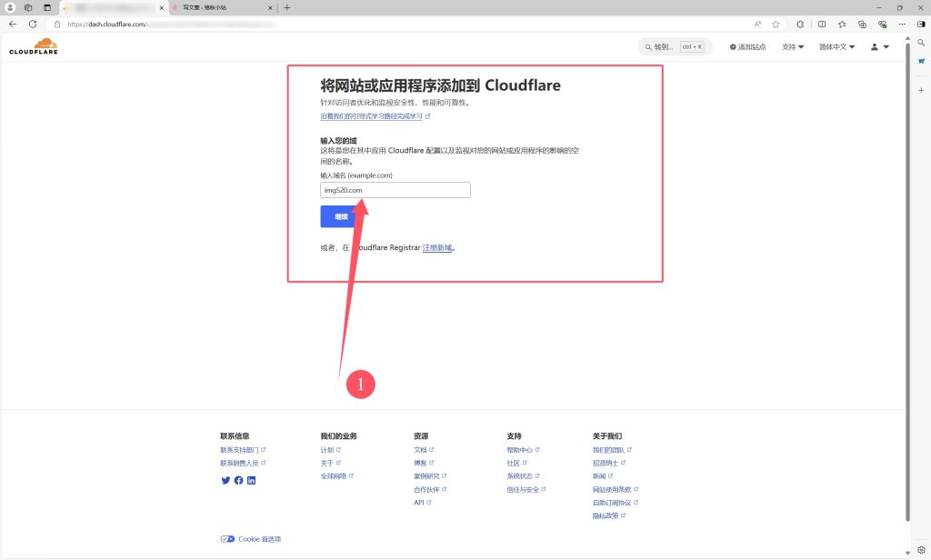
Task: Open the 隐私政策 footer link
Action: (609, 516)
